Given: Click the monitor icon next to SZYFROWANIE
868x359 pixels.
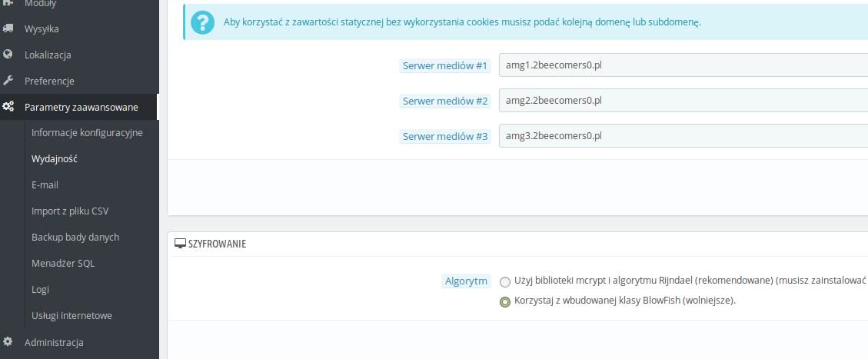Looking at the screenshot, I should tap(180, 244).
